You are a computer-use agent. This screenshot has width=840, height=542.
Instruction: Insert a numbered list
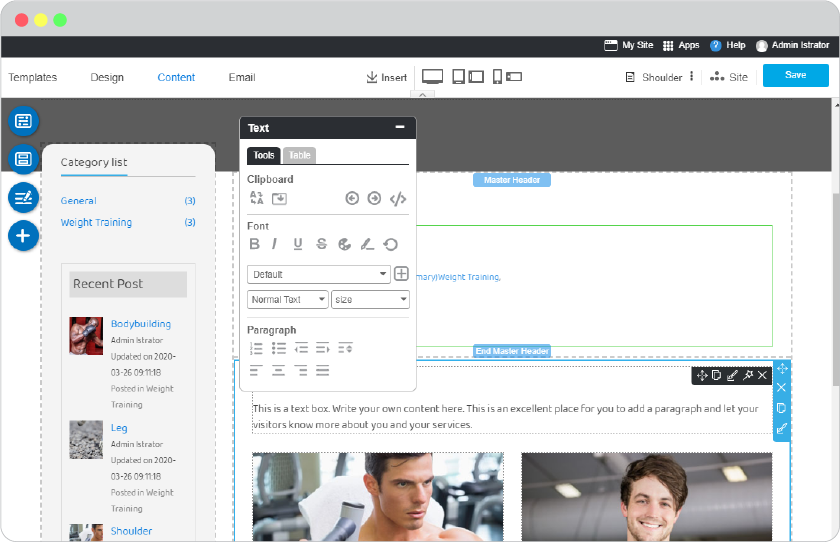point(256,349)
